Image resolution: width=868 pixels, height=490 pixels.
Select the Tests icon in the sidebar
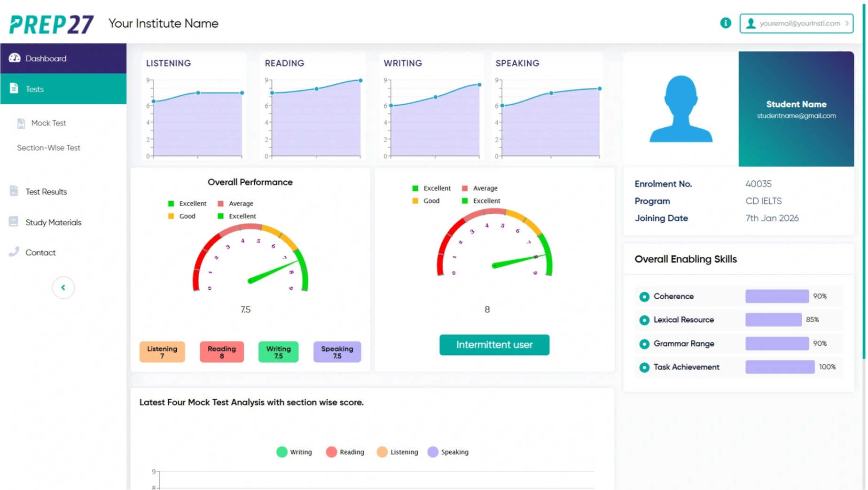point(13,88)
